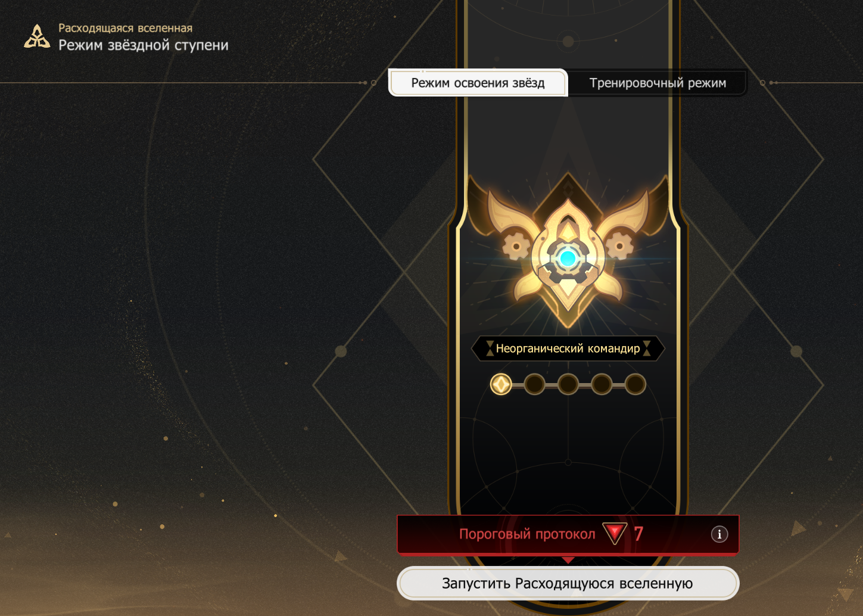Click the protocol level number 7
Viewport: 863px width, 616px height.
coord(638,534)
